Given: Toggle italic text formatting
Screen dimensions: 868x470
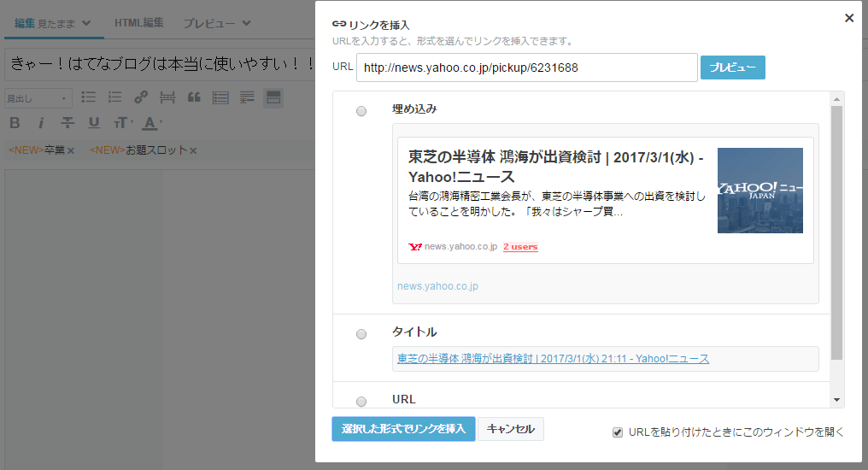Looking at the screenshot, I should [41, 123].
